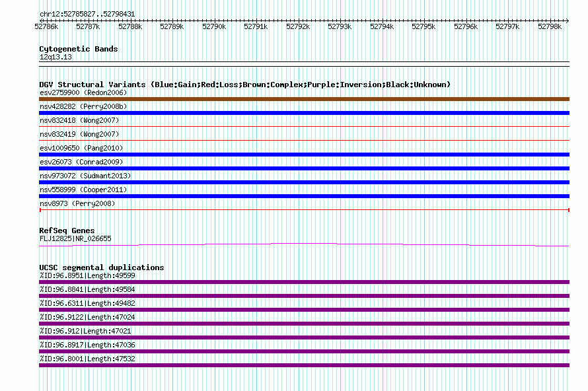The width and height of the screenshot is (588, 391).
Task: Select variant label nsv973072 (Sudmant2013)
Action: [x=85, y=176]
